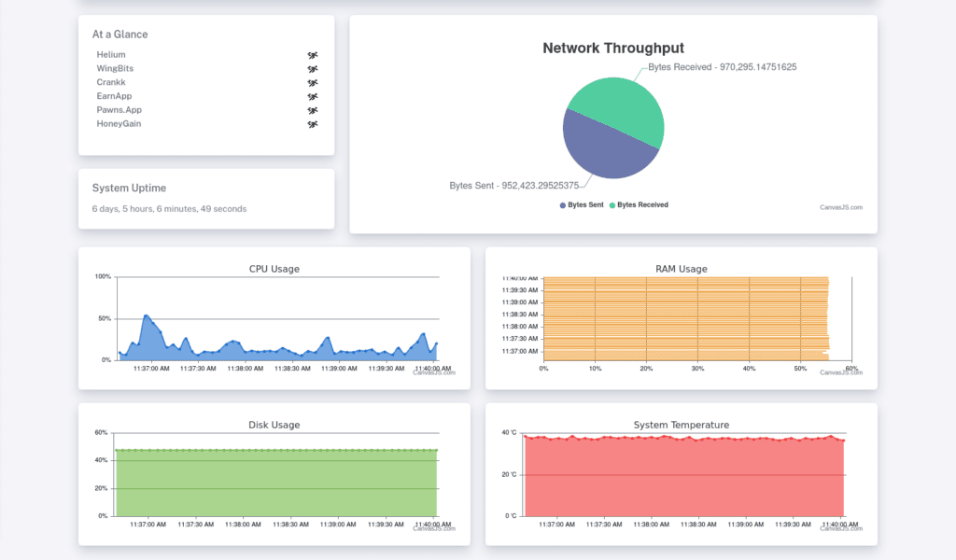
Task: Click the System Uptime panel
Action: 205,197
